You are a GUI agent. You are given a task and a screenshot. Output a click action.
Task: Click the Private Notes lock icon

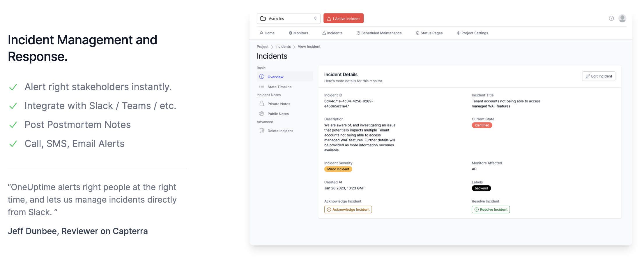click(262, 104)
